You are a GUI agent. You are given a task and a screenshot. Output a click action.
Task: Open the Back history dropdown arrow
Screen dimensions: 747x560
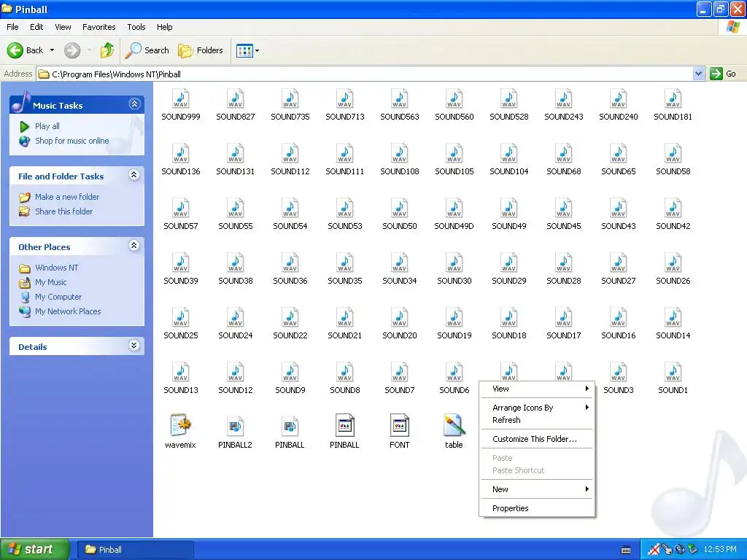[52, 50]
